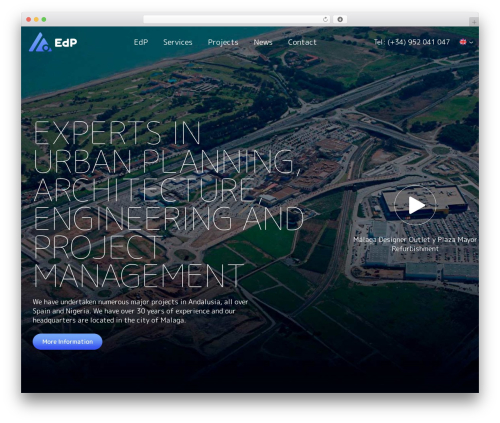Open the Services menu item
The image size is (500, 423).
(x=178, y=42)
